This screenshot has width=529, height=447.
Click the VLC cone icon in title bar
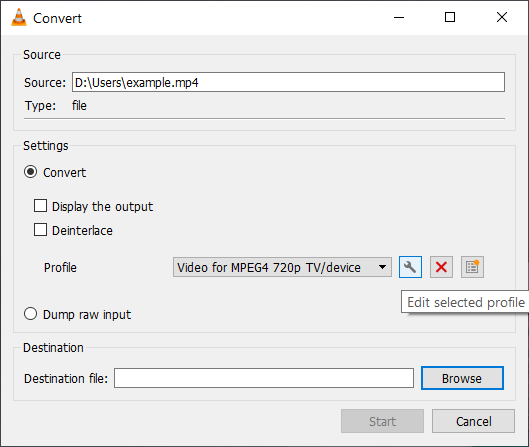coord(19,17)
